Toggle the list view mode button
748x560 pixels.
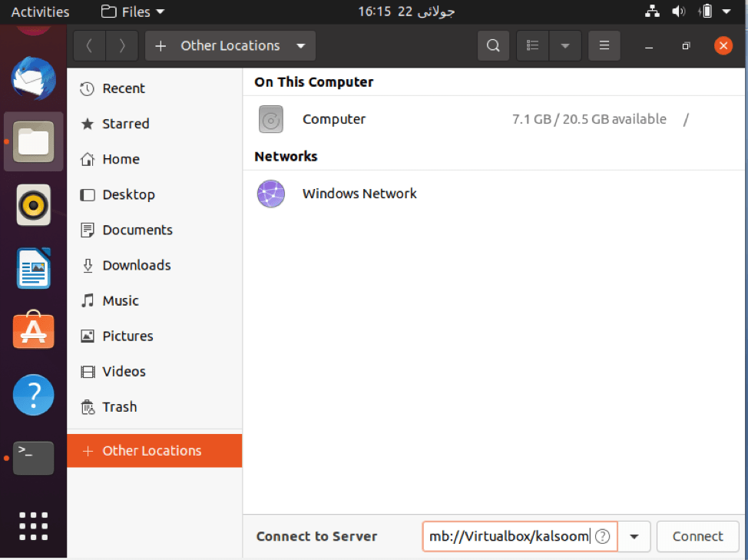point(532,45)
